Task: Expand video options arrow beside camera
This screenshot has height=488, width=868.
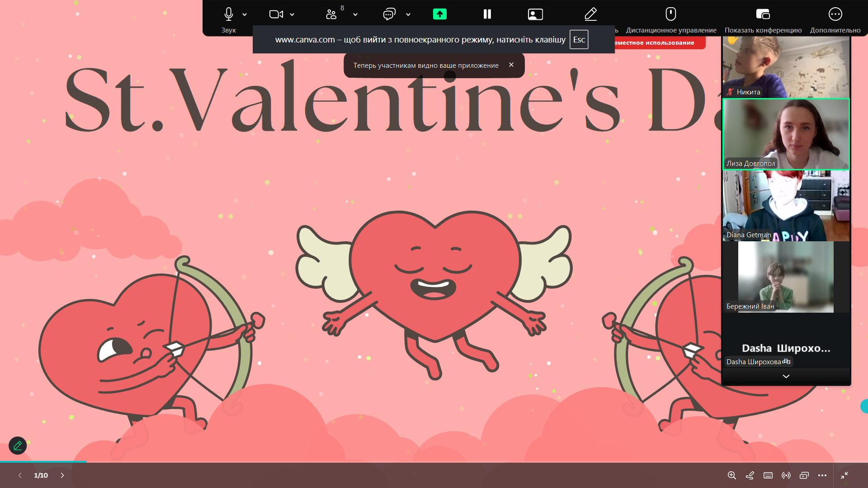Action: pyautogui.click(x=292, y=14)
